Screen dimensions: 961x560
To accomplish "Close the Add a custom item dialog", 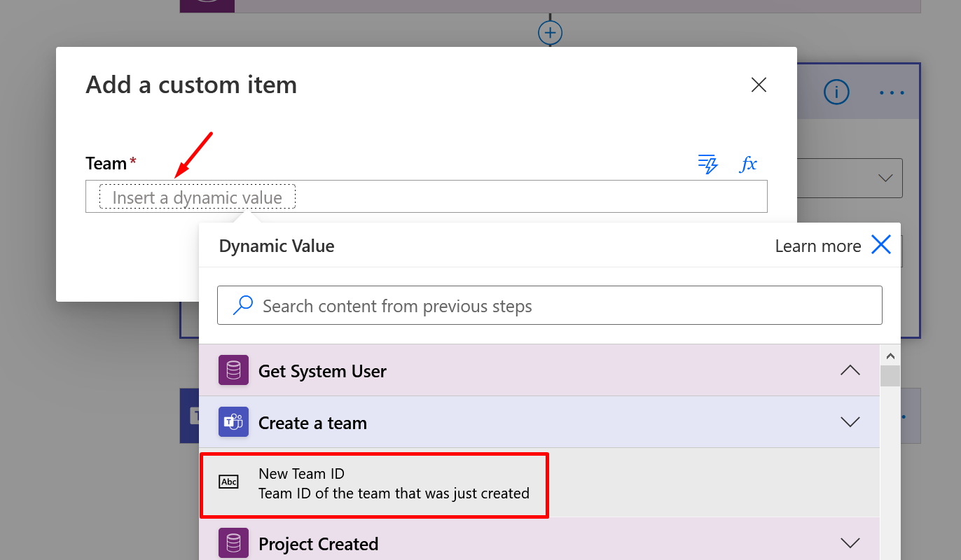I will tap(759, 85).
